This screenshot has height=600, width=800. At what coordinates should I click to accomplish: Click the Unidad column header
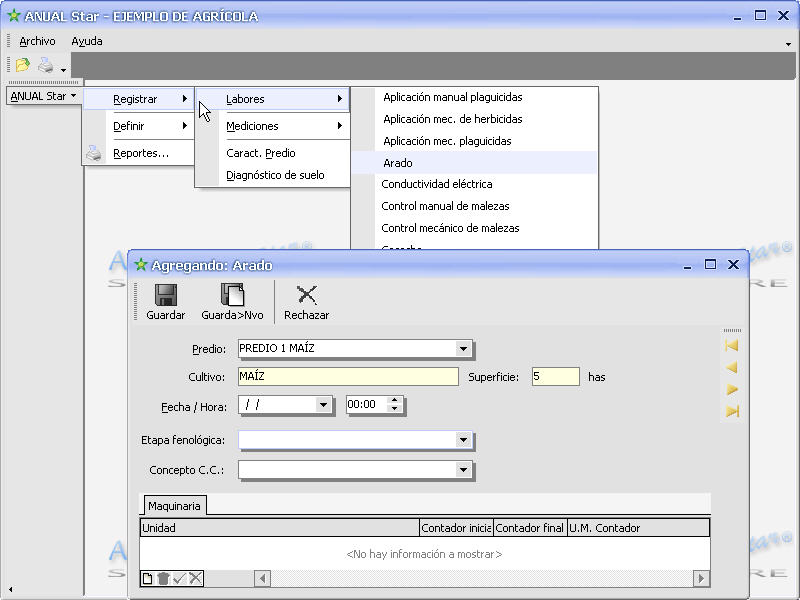[279, 528]
